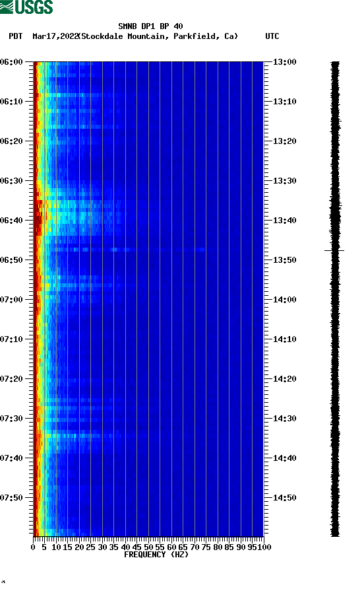Click the 10 Hz frequency tick label
The width and height of the screenshot is (364, 589).
click(56, 547)
